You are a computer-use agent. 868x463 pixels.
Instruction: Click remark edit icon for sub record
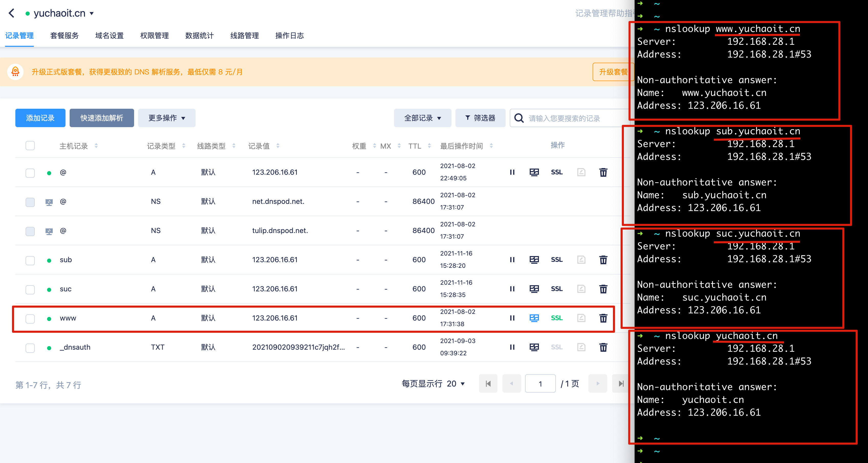[x=581, y=260]
